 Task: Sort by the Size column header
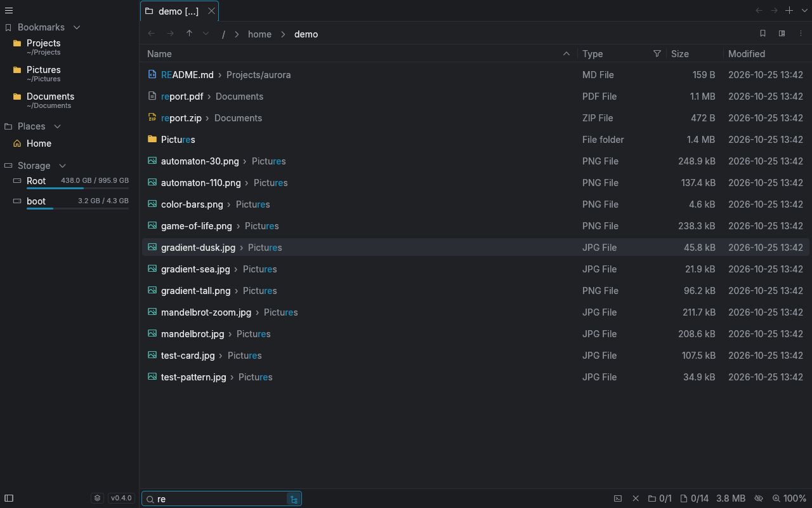pos(695,54)
